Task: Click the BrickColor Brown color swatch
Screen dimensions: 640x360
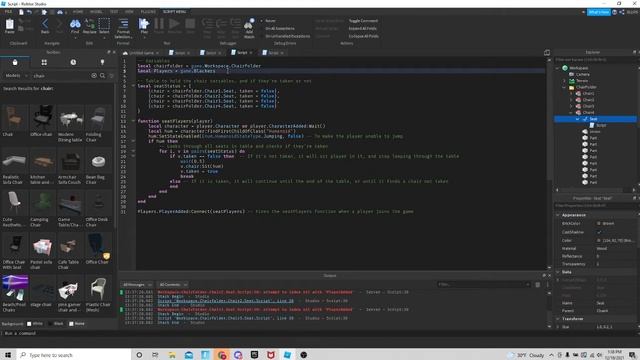Action: click(599, 224)
